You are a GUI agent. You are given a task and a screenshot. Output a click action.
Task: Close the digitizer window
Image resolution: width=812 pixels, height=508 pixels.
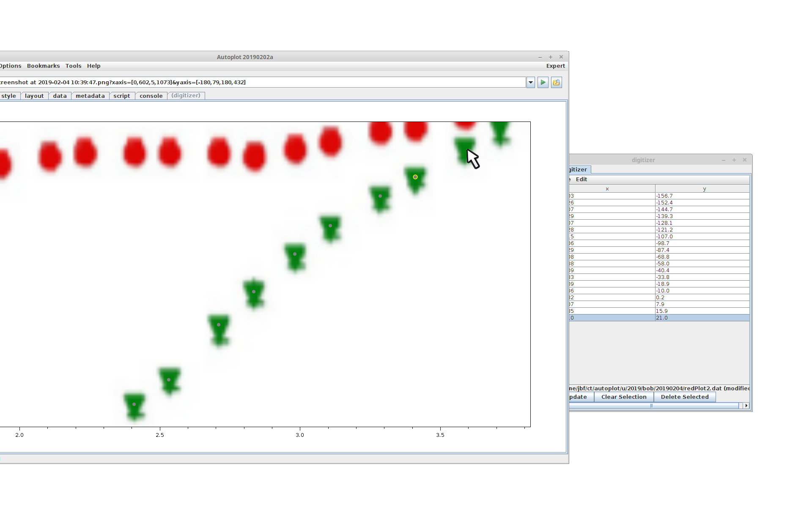pos(745,160)
